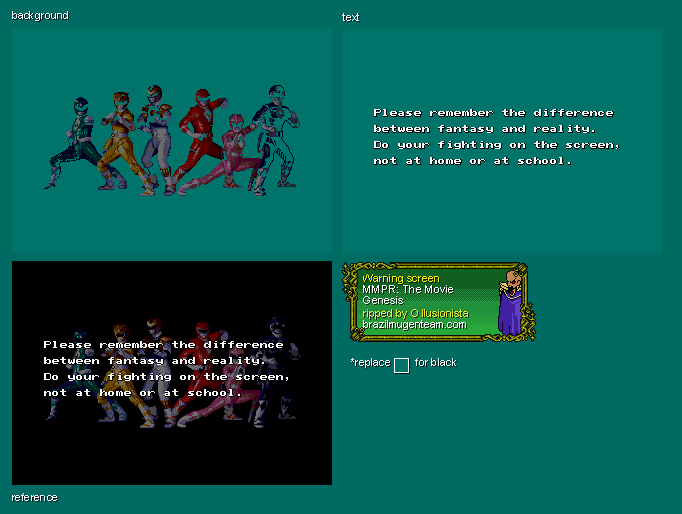The width and height of the screenshot is (682, 514).
Task: Click 'MMPR: The Movie' text in credit box
Action: (x=408, y=289)
